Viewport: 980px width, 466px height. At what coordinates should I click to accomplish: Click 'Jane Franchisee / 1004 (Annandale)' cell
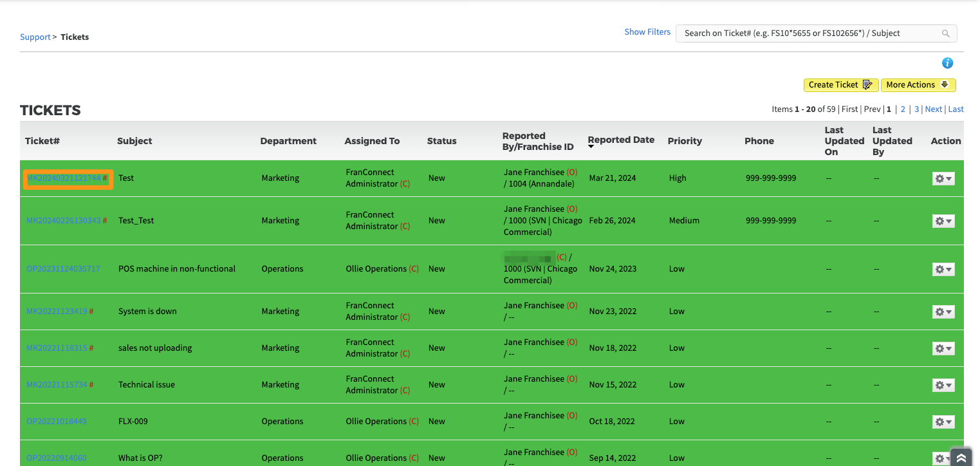[x=541, y=178]
